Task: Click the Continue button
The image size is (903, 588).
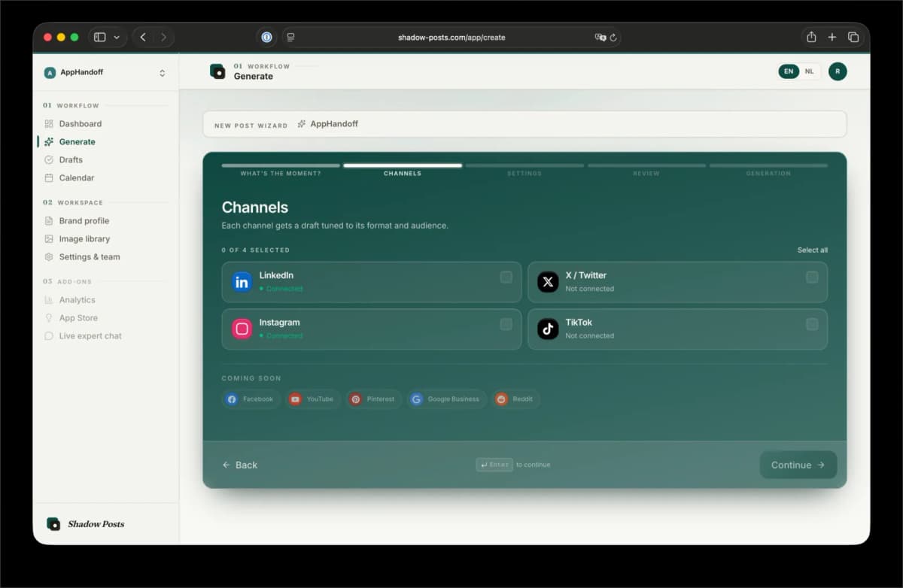Action: (x=798, y=465)
